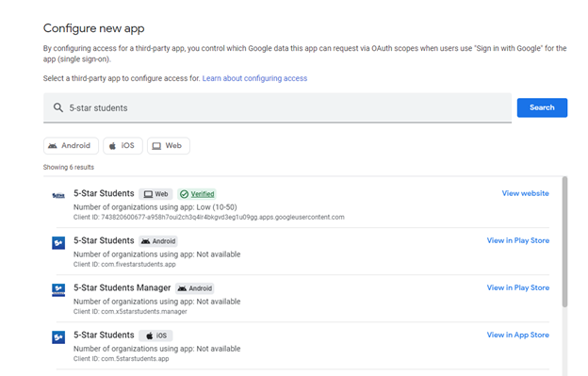The height and width of the screenshot is (376, 588).
Task: Click the 5-Star Students iOS app logo
Action: [x=58, y=337]
